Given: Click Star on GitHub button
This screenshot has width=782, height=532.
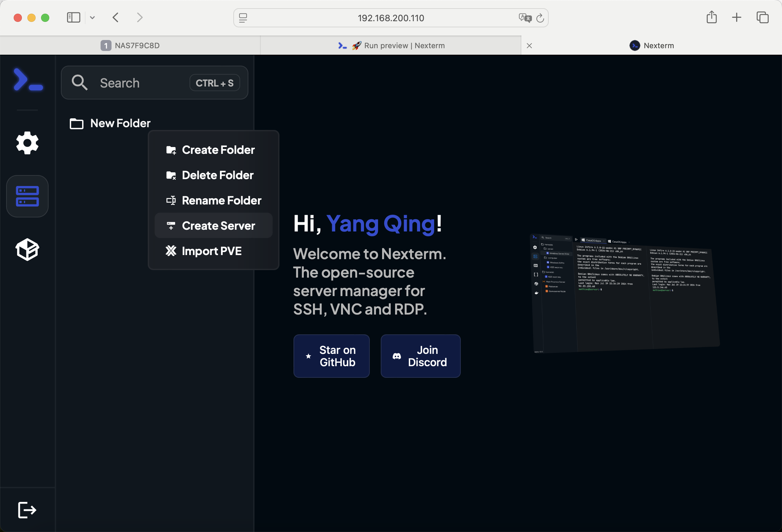Looking at the screenshot, I should 331,356.
